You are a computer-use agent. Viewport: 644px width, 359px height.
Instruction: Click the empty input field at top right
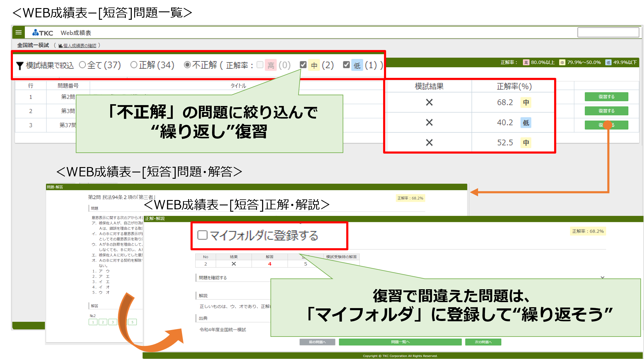[x=608, y=32]
